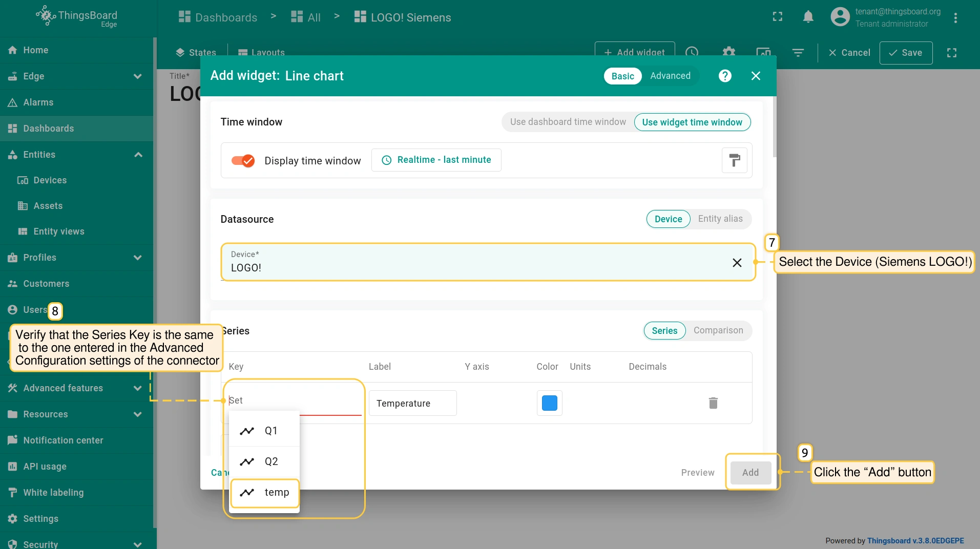Expand the Edge sidebar menu

[x=137, y=76]
